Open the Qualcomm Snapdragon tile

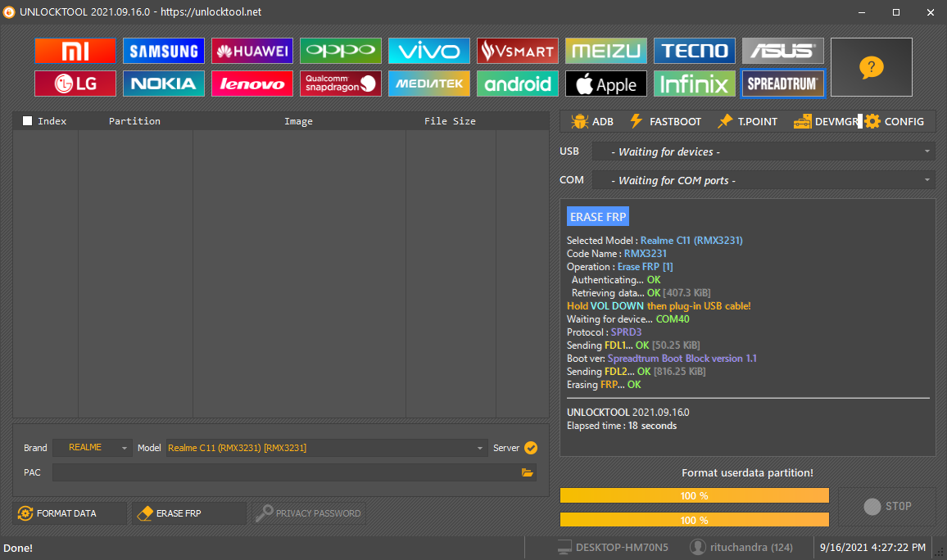coord(341,84)
